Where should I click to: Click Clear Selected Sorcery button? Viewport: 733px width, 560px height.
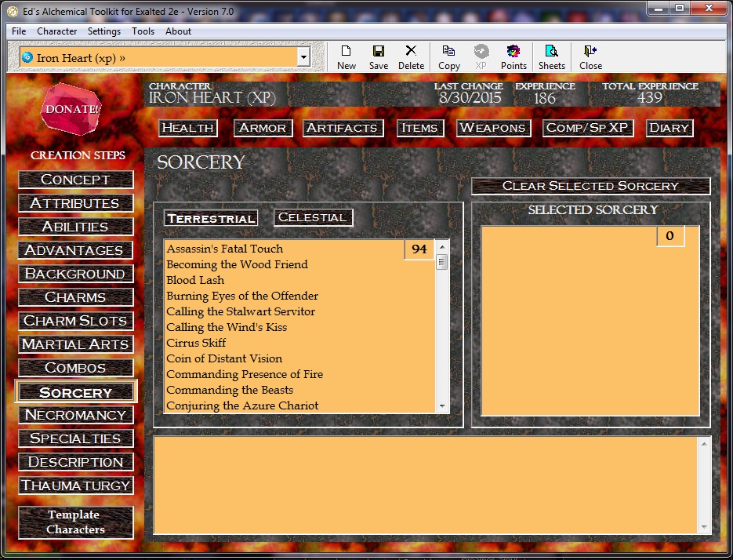point(590,186)
